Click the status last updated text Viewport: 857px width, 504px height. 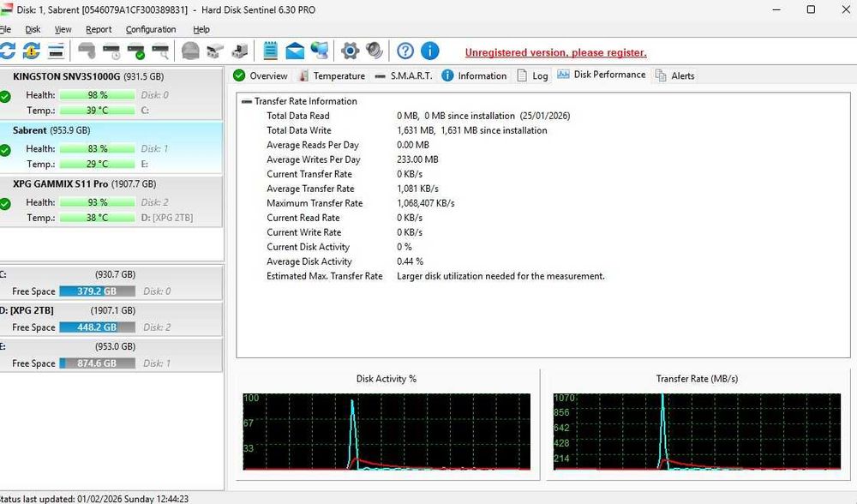coord(94,499)
